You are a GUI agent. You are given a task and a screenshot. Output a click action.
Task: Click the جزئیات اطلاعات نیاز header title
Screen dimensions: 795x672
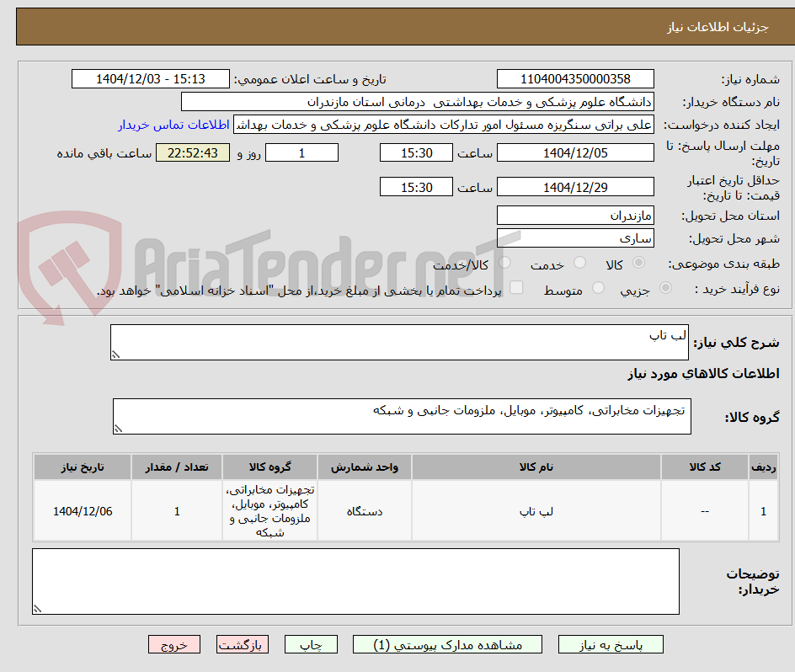point(718,27)
